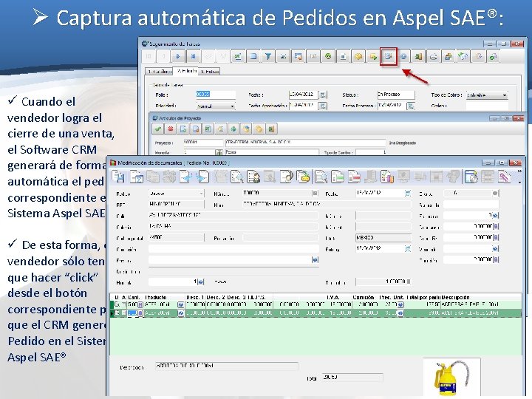Click the generate order icon boxed in red

point(388,57)
